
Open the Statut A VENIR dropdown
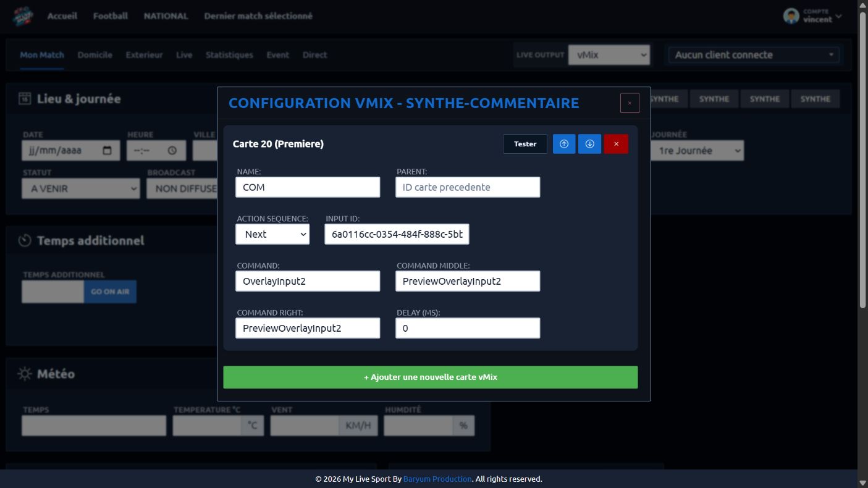(81, 188)
